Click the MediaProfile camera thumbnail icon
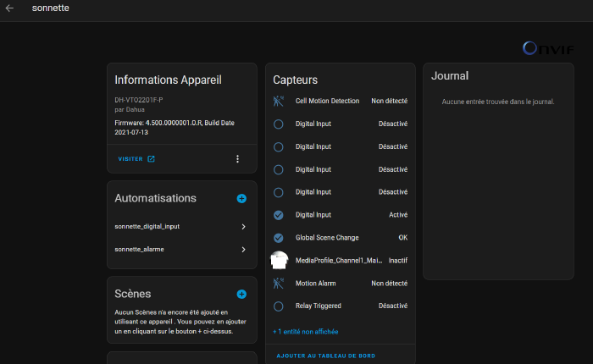The width and height of the screenshot is (593, 364). coord(279,260)
